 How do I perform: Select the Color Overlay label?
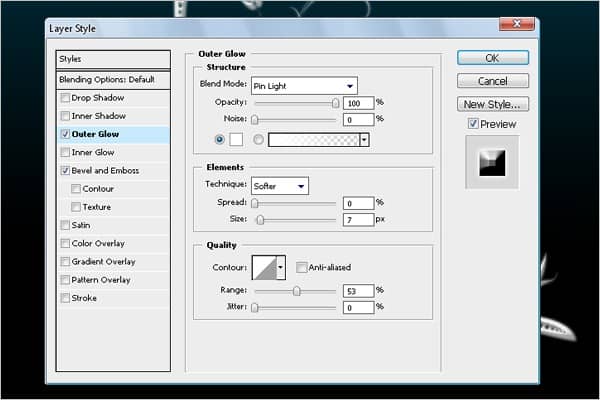click(x=98, y=243)
